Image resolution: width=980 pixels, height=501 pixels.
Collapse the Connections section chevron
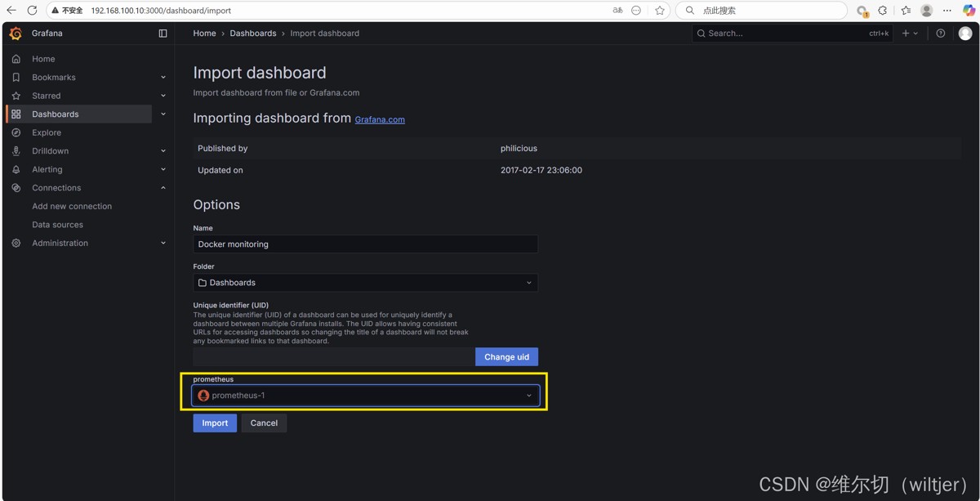163,188
